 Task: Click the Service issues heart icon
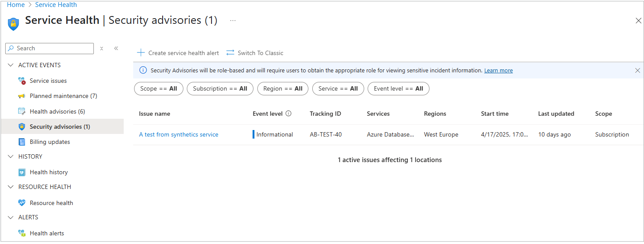pos(22,81)
